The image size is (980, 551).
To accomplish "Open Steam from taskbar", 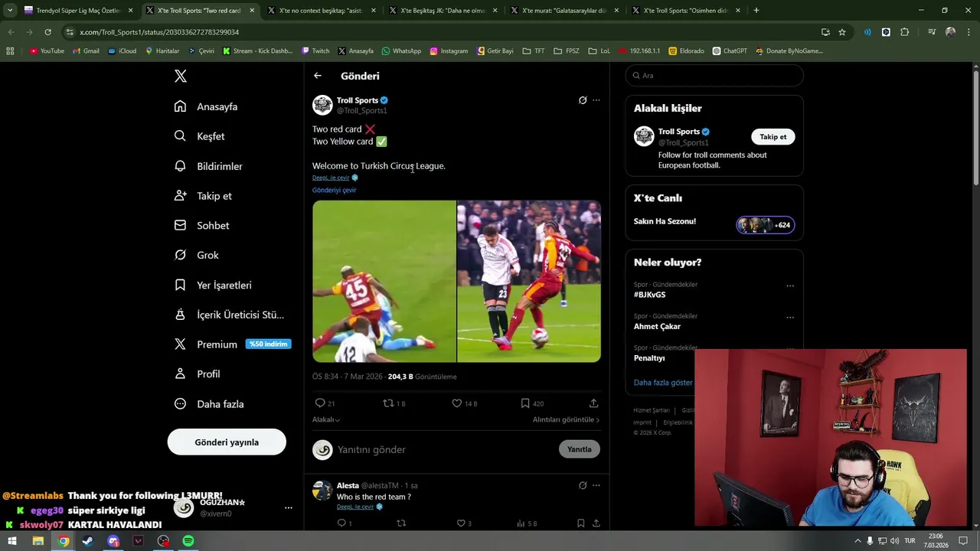I will [88, 541].
